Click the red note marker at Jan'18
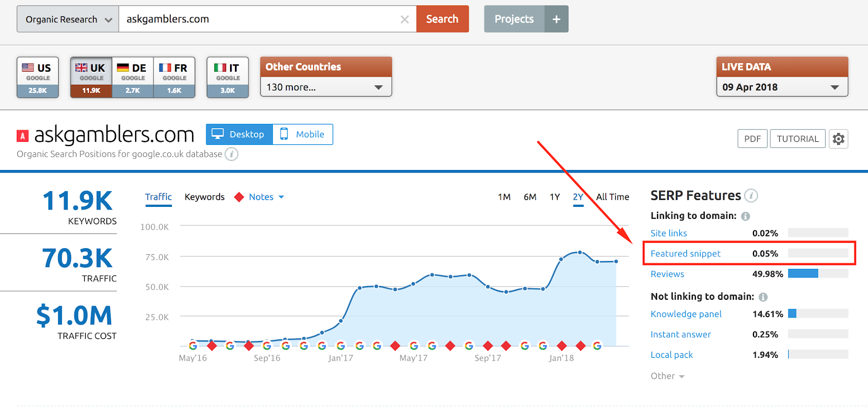This screenshot has height=410, width=868. 561,345
